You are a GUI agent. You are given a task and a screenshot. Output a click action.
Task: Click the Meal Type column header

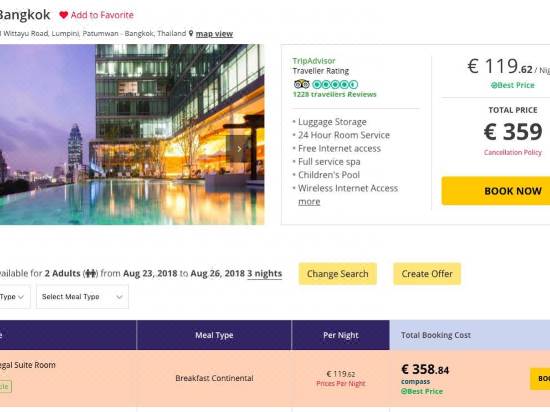pos(214,335)
